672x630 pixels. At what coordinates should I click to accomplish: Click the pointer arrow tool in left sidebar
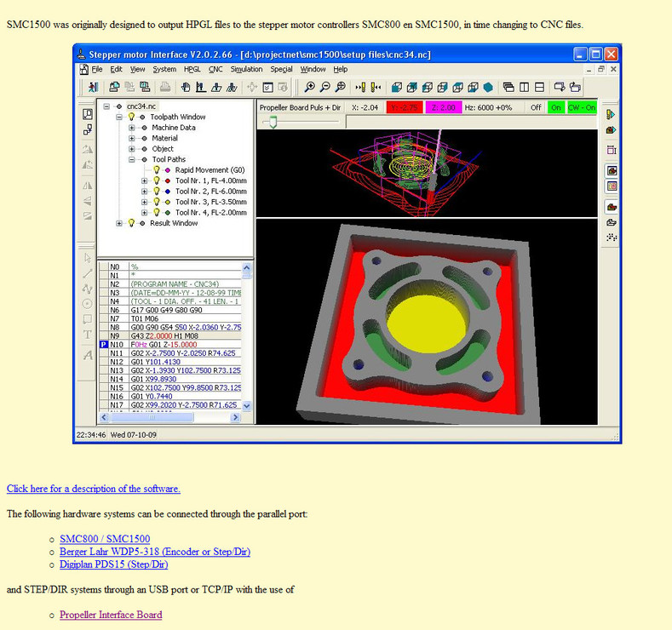coord(88,258)
